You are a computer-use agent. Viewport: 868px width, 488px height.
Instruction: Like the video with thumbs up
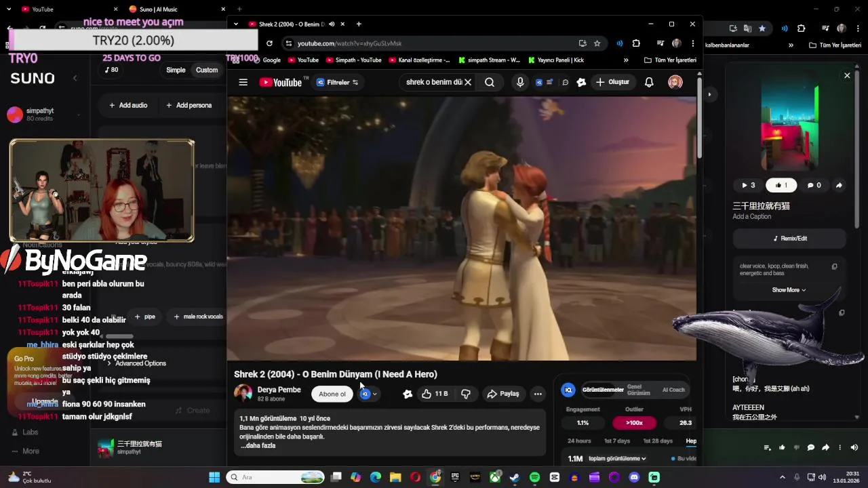[x=435, y=394]
